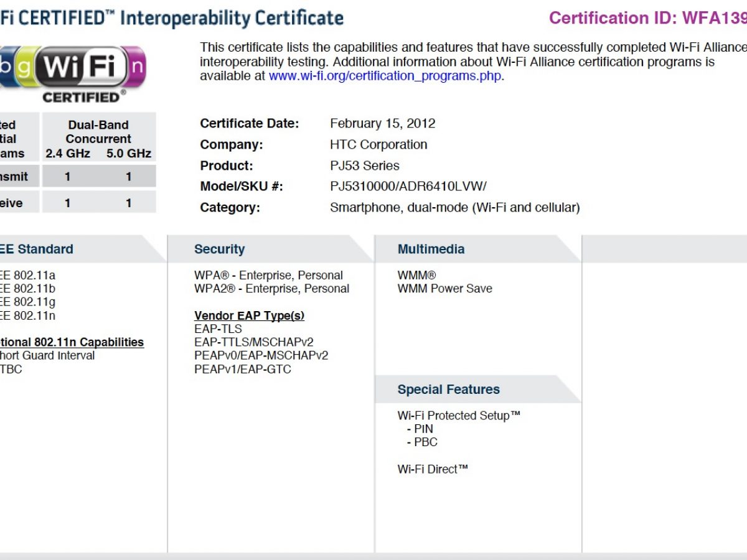The width and height of the screenshot is (747, 560).
Task: Select the Wi-Fi Direct feature text
Action: [432, 469]
